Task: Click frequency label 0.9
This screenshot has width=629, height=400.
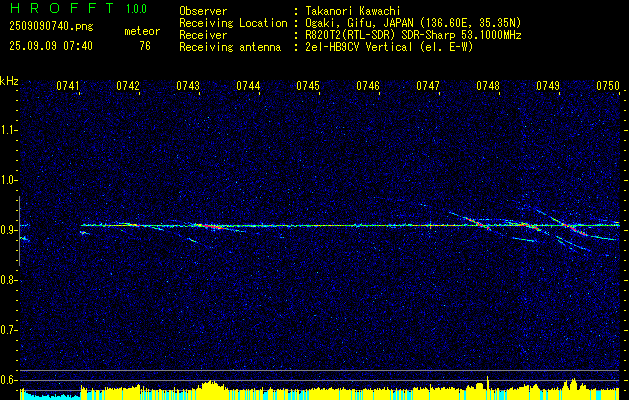Action: pyautogui.click(x=8, y=230)
